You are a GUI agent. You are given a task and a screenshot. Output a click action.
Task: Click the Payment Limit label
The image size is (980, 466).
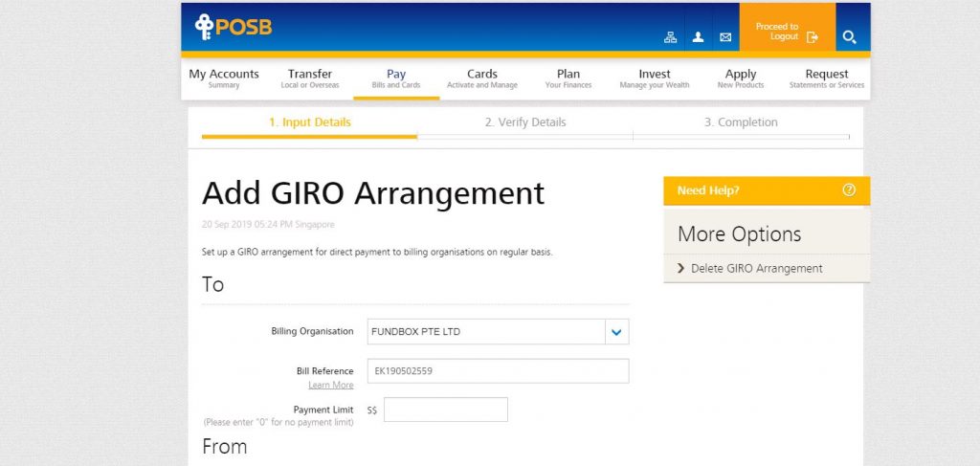[x=323, y=410]
